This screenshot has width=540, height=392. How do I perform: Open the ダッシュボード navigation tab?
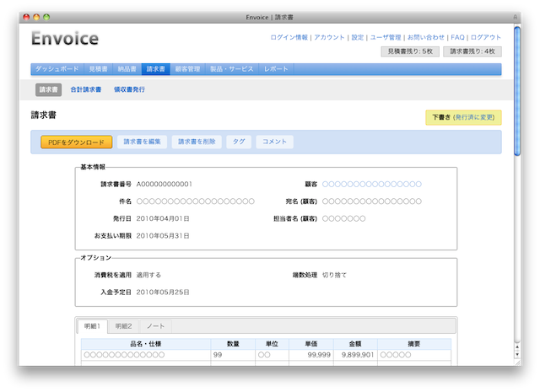[56, 69]
